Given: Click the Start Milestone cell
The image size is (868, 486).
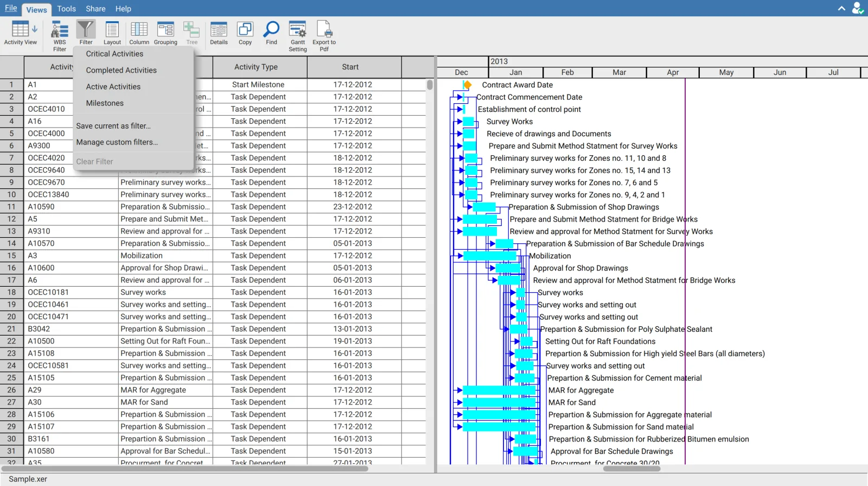Looking at the screenshot, I should (x=260, y=85).
